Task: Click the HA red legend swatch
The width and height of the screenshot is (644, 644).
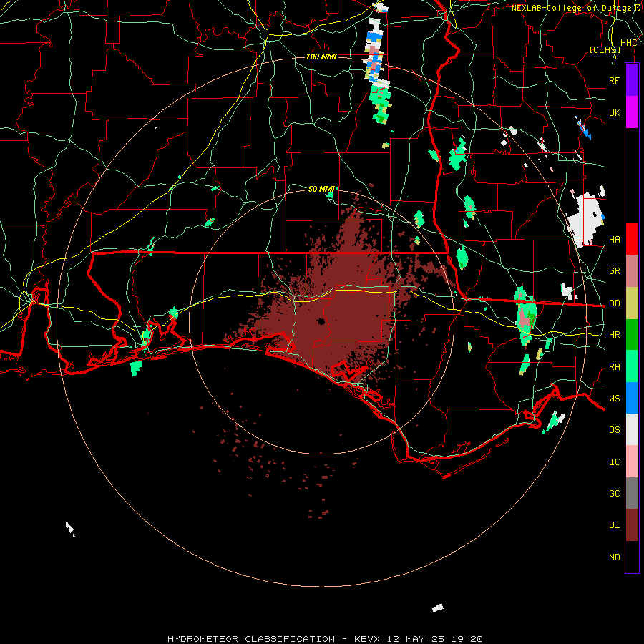Action: pos(632,239)
